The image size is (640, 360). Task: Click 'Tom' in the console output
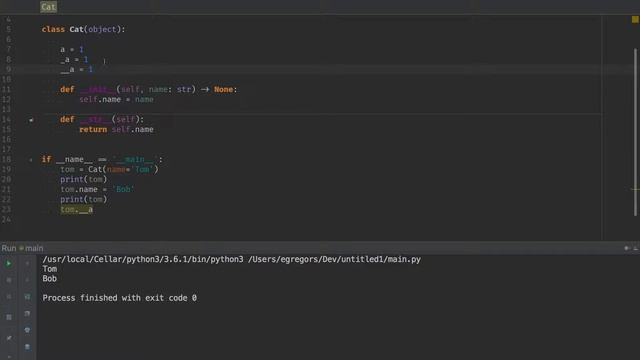point(50,269)
